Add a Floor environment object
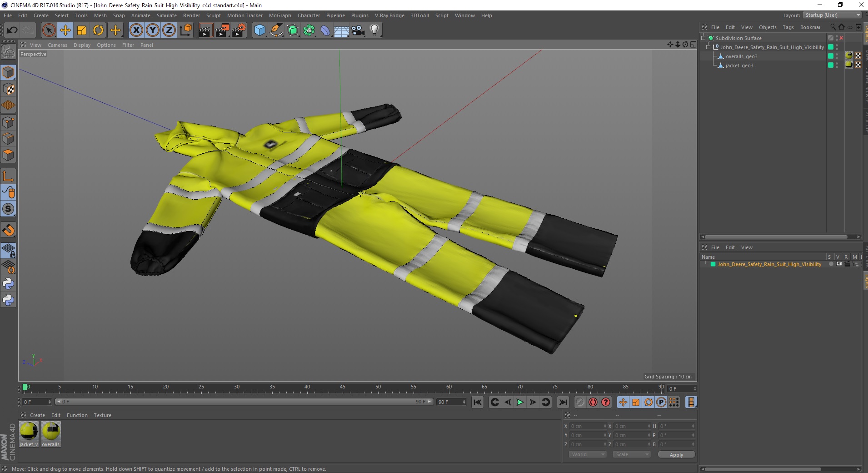This screenshot has width=868, height=473. [x=342, y=30]
